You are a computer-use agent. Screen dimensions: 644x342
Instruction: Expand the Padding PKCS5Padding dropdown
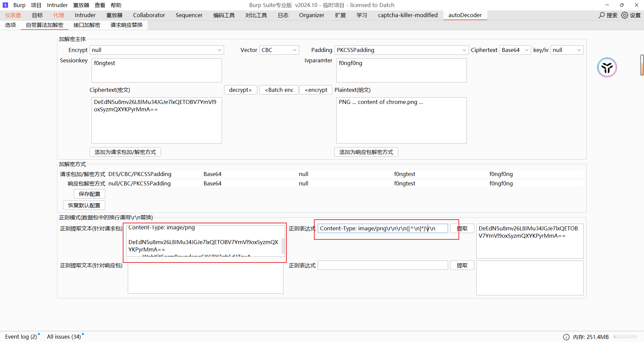tap(401, 50)
